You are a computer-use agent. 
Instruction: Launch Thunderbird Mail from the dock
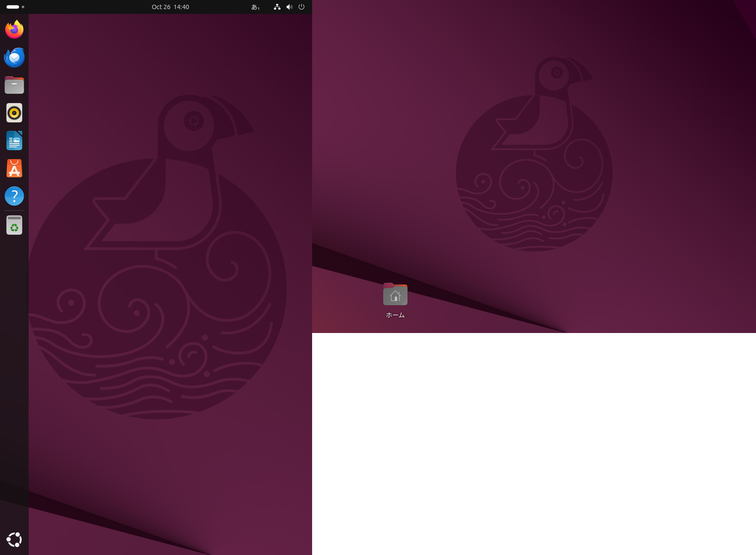point(14,57)
